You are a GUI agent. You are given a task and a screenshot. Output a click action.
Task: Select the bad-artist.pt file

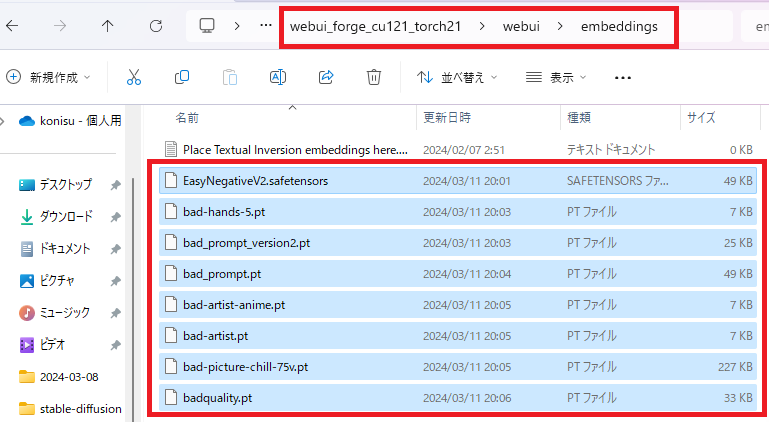pos(457,335)
